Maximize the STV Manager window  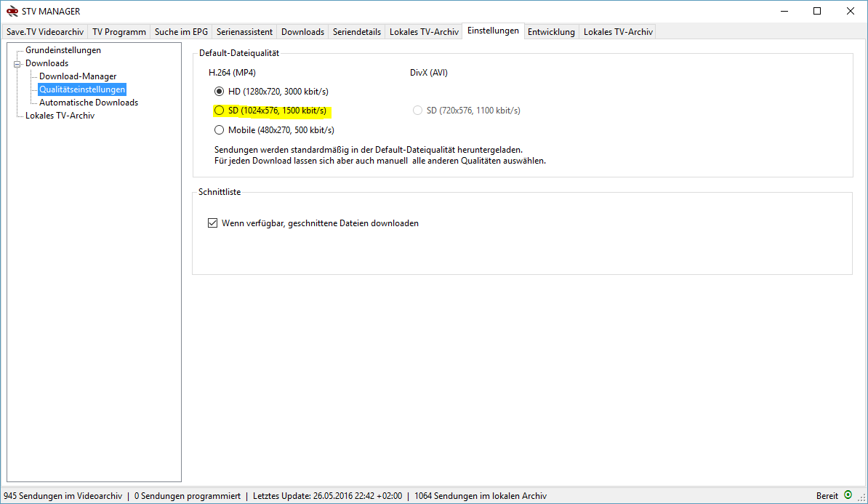817,11
